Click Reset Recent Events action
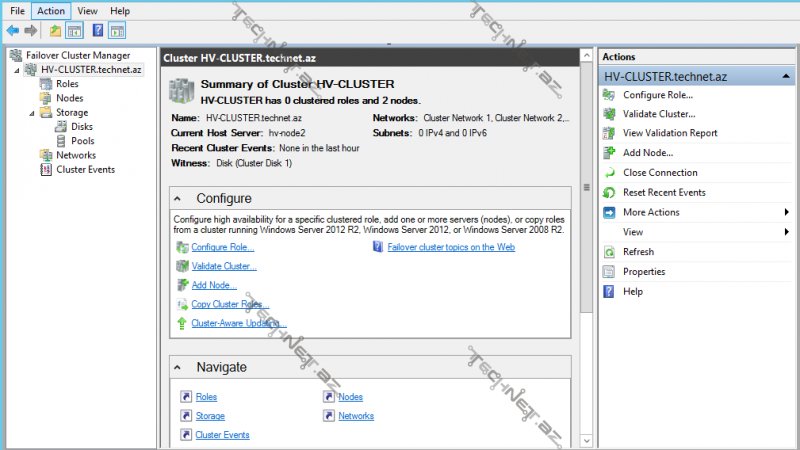800x450 pixels. pyautogui.click(x=664, y=192)
